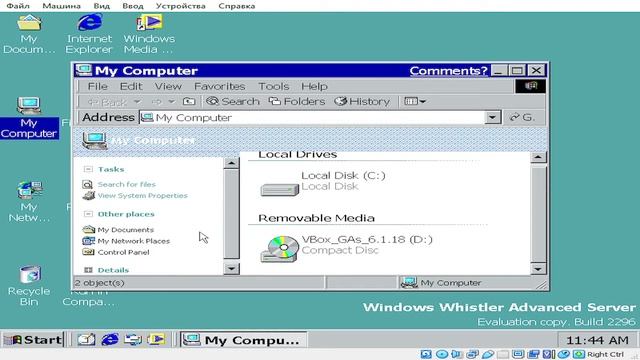Open the Tools menu
This screenshot has width=640, height=360.
pyautogui.click(x=273, y=86)
